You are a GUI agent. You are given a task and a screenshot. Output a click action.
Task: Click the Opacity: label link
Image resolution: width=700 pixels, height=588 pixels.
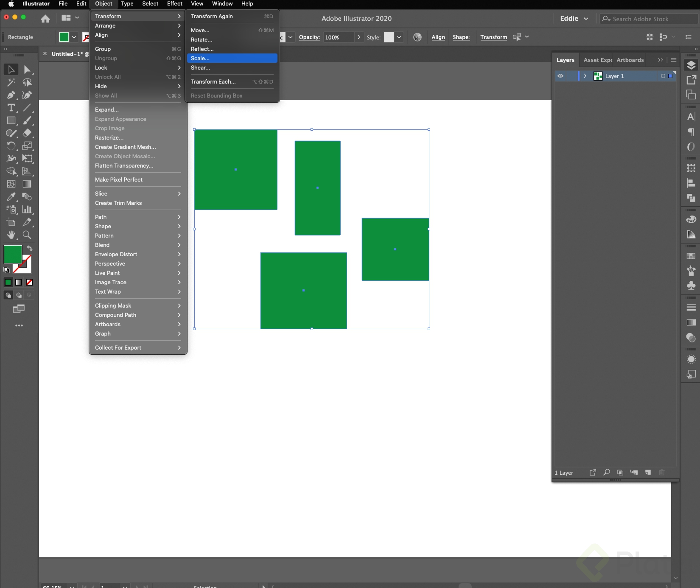(309, 37)
